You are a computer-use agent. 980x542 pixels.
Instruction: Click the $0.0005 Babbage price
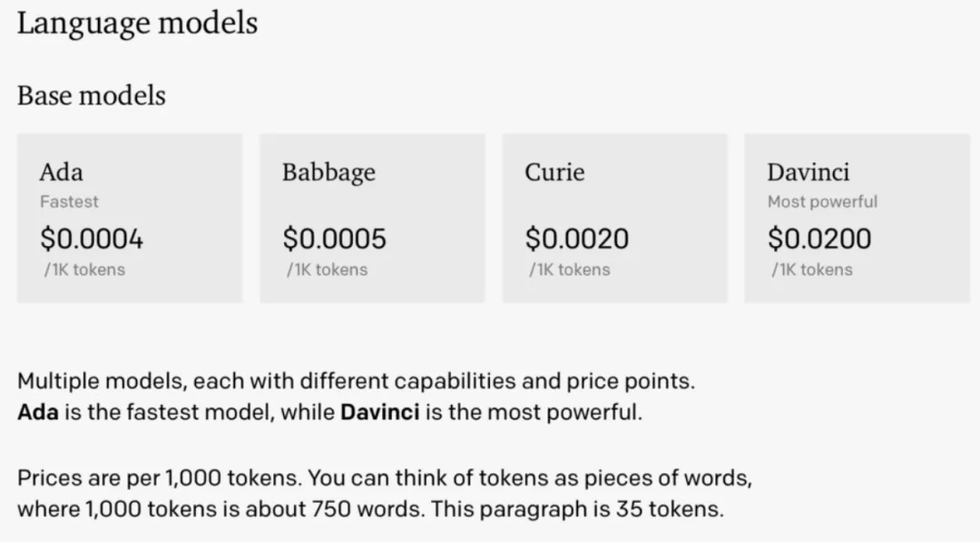(x=334, y=239)
